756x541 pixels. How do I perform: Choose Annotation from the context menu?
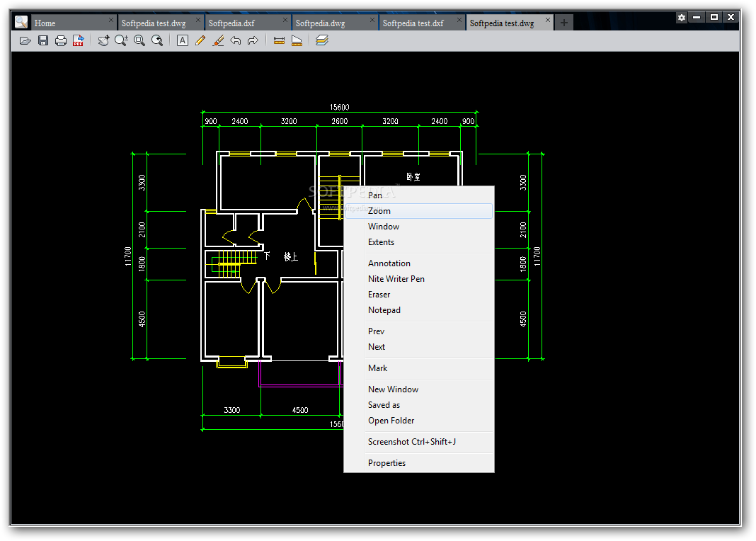pos(418,263)
